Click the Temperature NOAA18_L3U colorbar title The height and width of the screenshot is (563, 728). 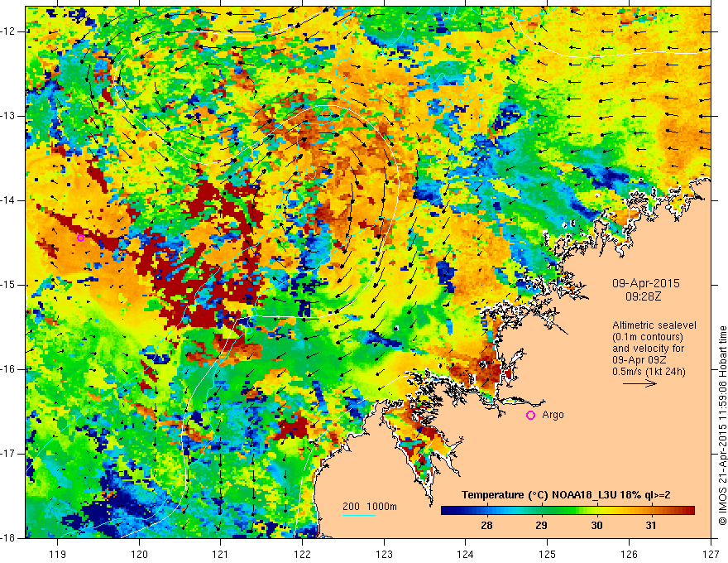pos(566,495)
